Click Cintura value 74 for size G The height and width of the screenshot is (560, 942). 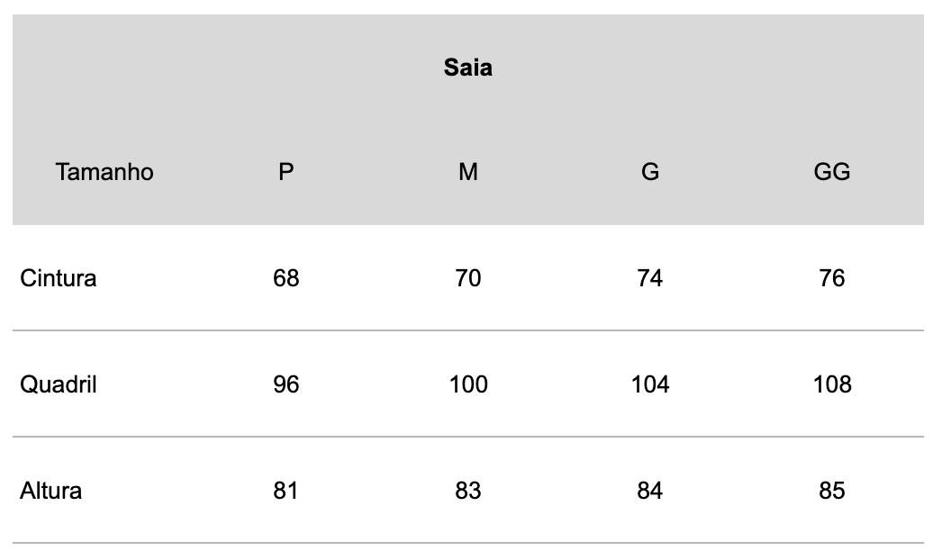click(x=650, y=278)
